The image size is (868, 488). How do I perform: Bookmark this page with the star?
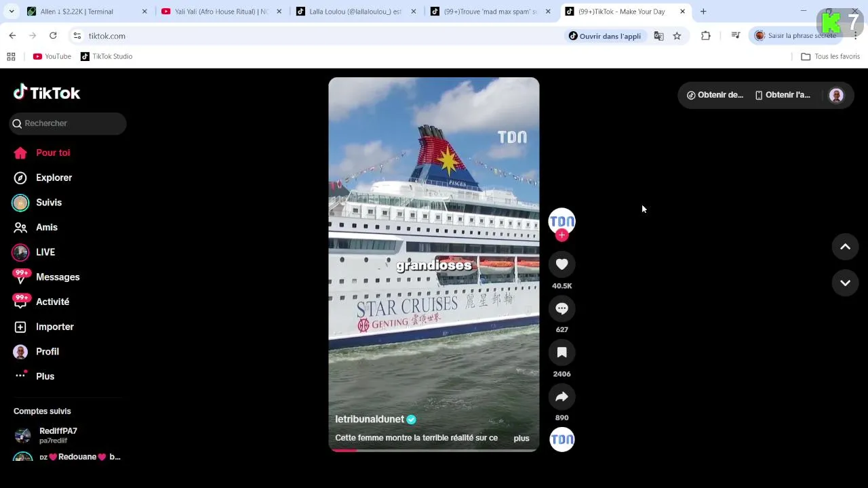coord(677,36)
